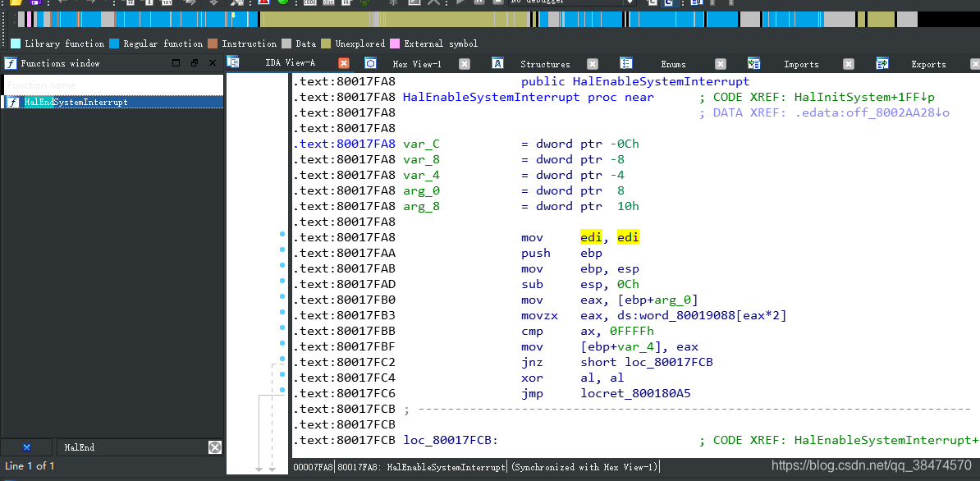
Task: Click the Instruction legend color swatch
Action: click(213, 44)
